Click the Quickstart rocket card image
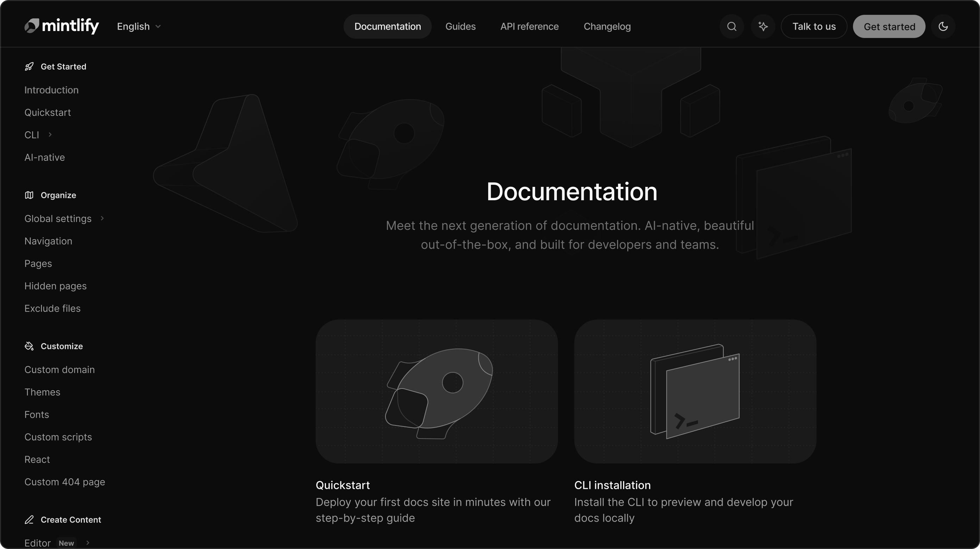Image resolution: width=980 pixels, height=549 pixels. [437, 391]
